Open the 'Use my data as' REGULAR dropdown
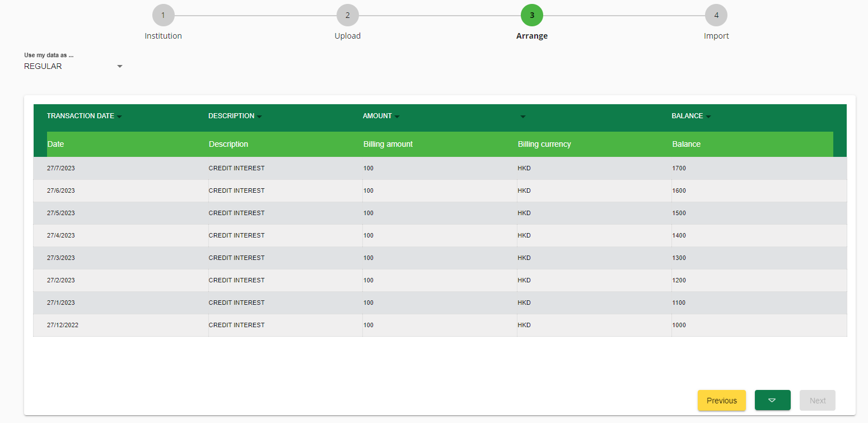Viewport: 868px width, 423px height. pos(73,66)
